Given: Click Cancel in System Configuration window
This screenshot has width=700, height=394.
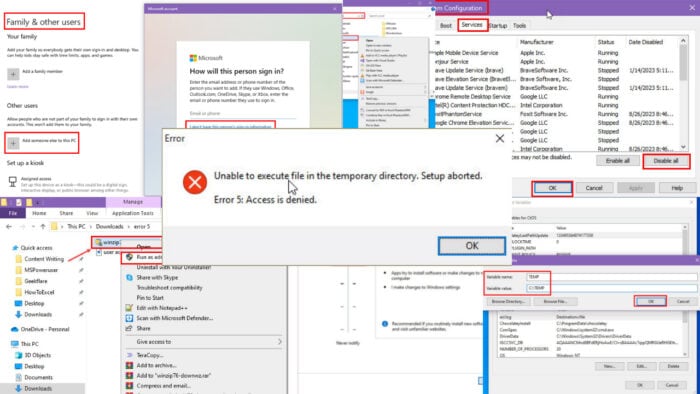Looking at the screenshot, I should [594, 188].
